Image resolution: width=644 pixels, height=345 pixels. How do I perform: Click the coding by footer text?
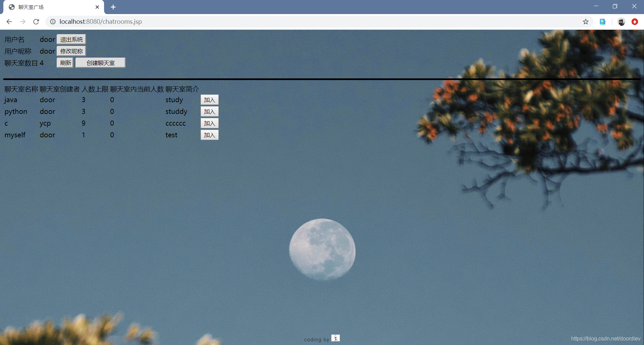317,339
